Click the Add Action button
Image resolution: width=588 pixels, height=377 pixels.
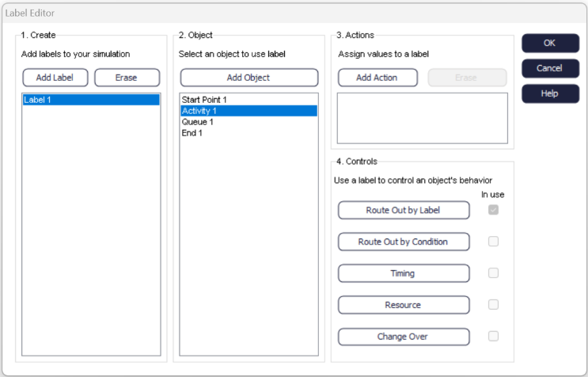(377, 78)
